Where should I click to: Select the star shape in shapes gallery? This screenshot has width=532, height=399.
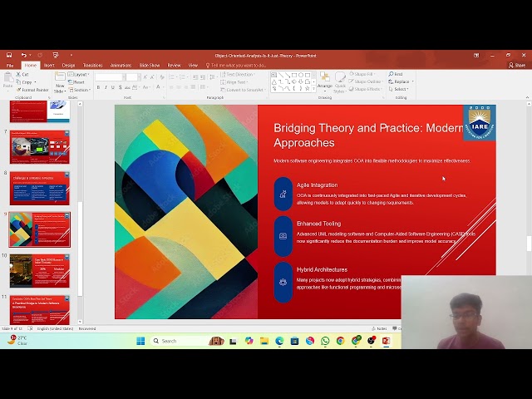pos(307,89)
